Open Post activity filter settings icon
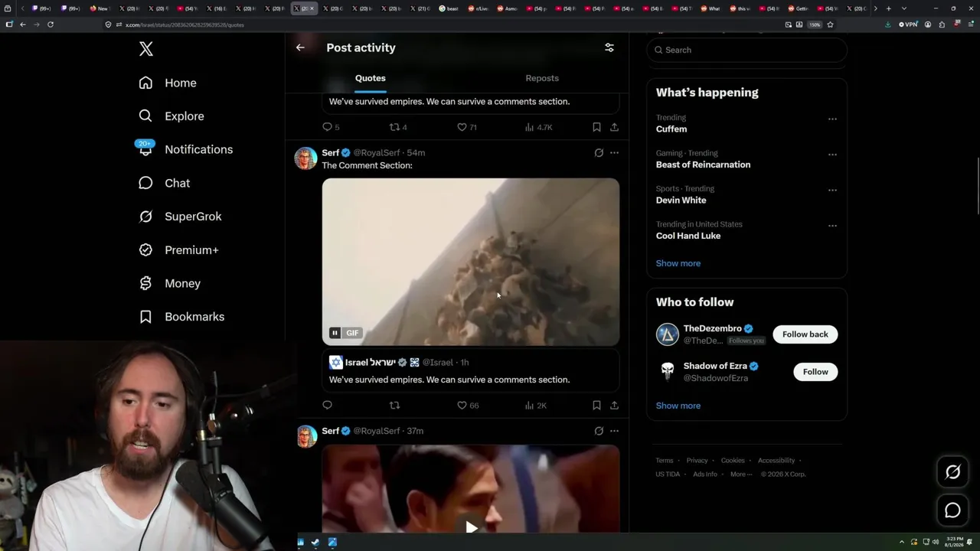 609,47
